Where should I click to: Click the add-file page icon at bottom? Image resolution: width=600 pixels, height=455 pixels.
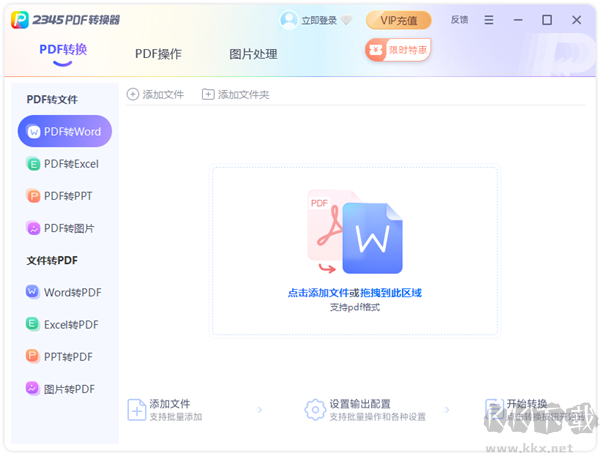tap(136, 410)
